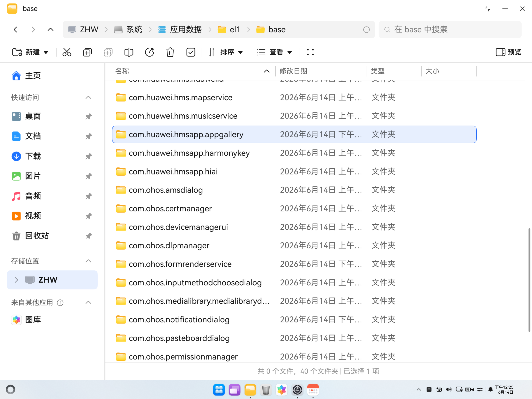Go back using the back arrow
Image resolution: width=532 pixels, height=399 pixels.
coord(16,30)
